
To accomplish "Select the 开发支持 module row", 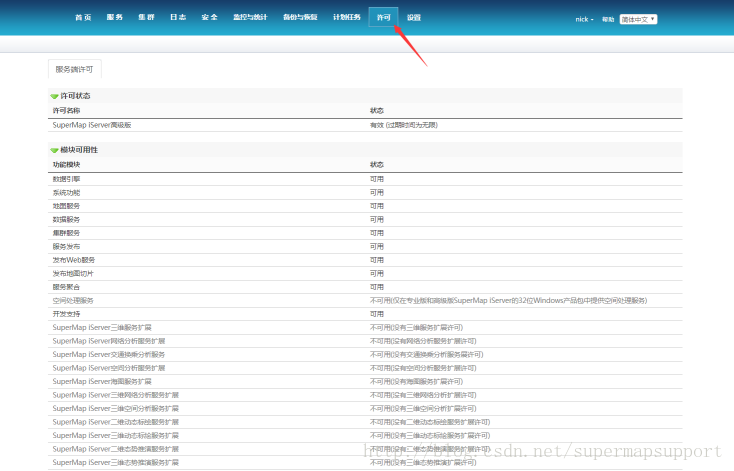I will pyautogui.click(x=365, y=314).
